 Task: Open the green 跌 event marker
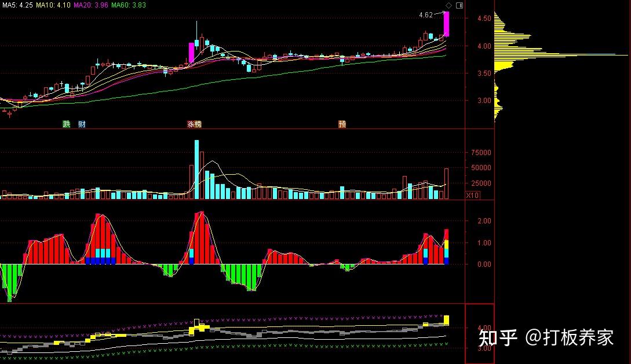click(x=67, y=124)
